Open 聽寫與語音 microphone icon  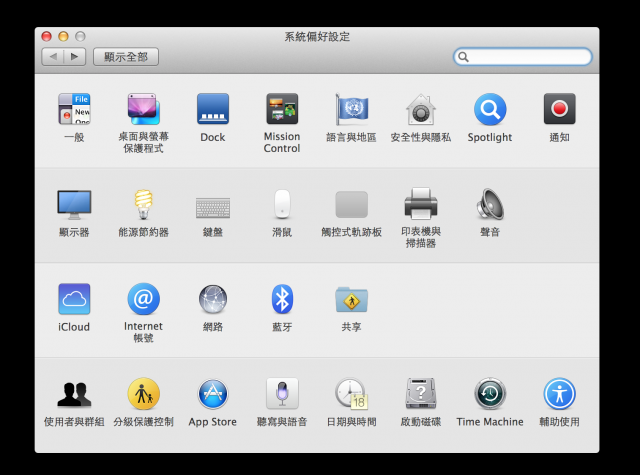(x=282, y=393)
